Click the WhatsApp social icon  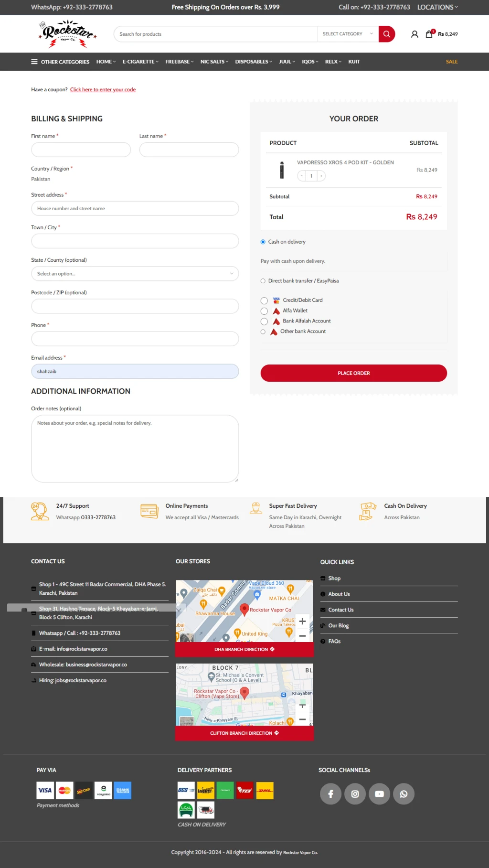[x=404, y=794]
